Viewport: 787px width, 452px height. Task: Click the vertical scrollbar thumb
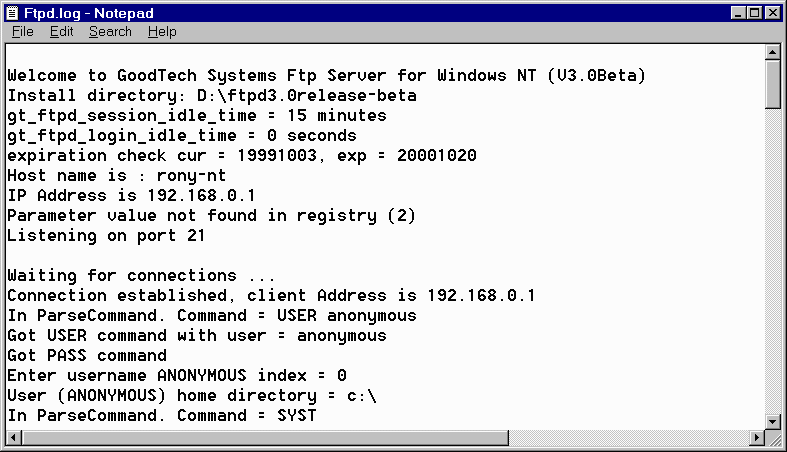click(773, 84)
